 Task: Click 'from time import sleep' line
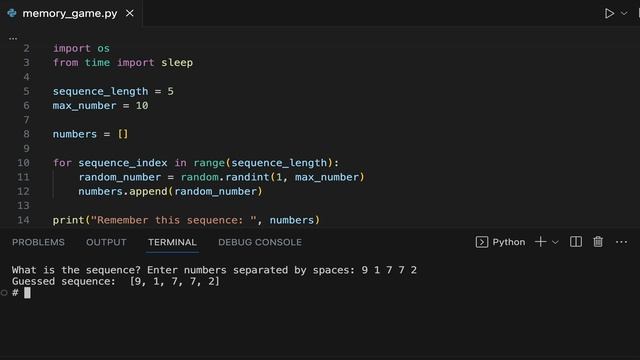123,63
